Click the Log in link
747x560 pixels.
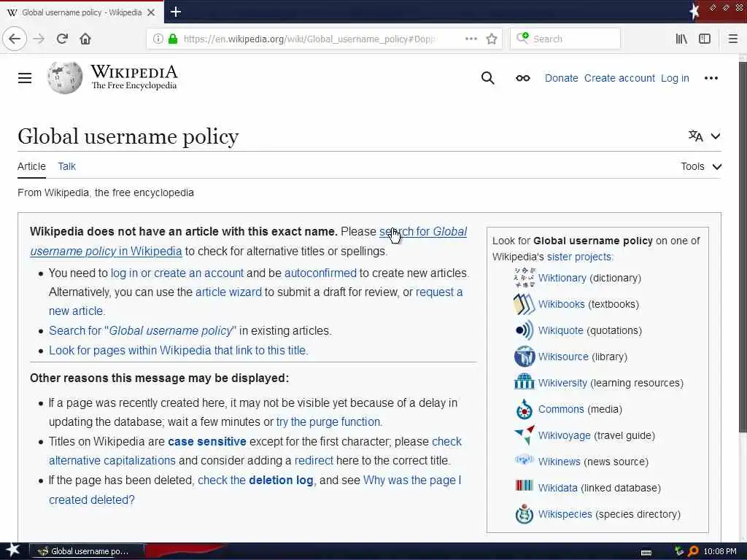675,78
